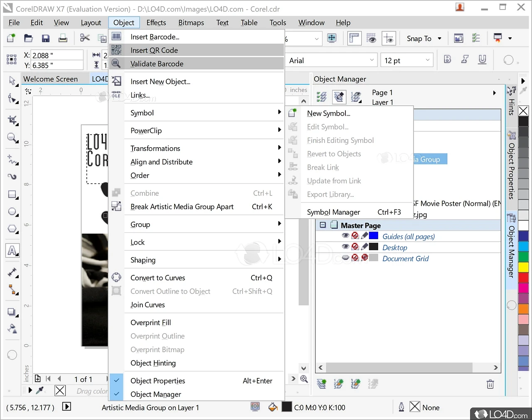Toggle visibility eye of Guides layer
The height and width of the screenshot is (420, 532).
(345, 236)
